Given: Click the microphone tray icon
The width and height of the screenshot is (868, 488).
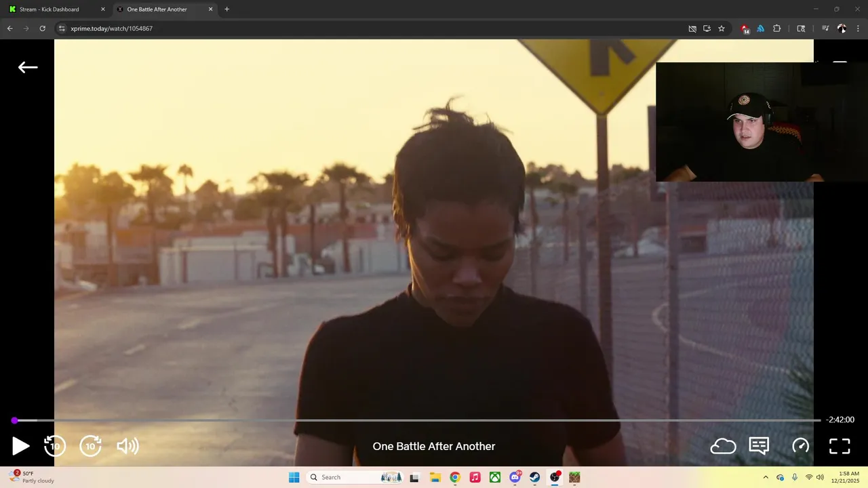Looking at the screenshot, I should 795,477.
